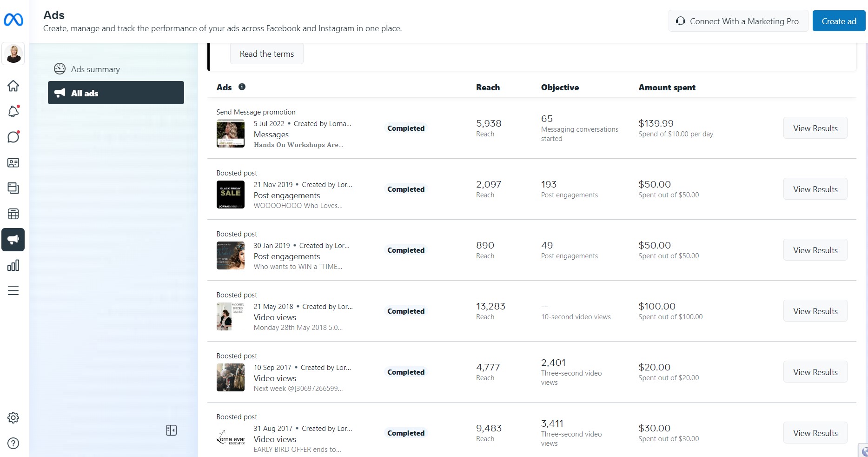Open the Meta logo home link
The width and height of the screenshot is (868, 457).
pos(13,20)
